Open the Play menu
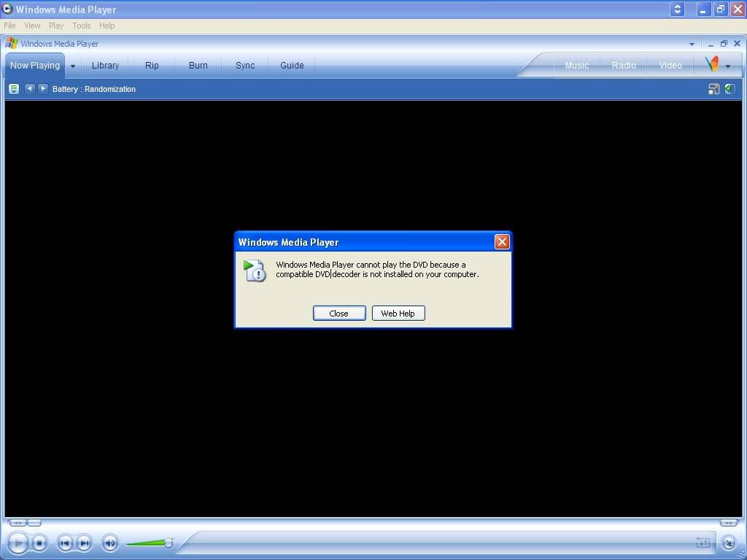Image resolution: width=747 pixels, height=560 pixels. coord(56,26)
